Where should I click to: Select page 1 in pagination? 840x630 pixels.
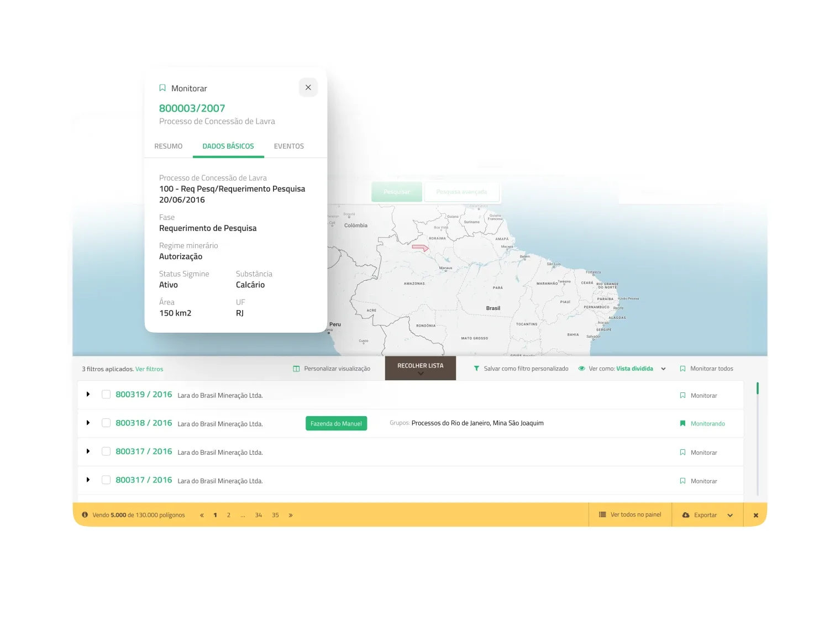click(215, 515)
